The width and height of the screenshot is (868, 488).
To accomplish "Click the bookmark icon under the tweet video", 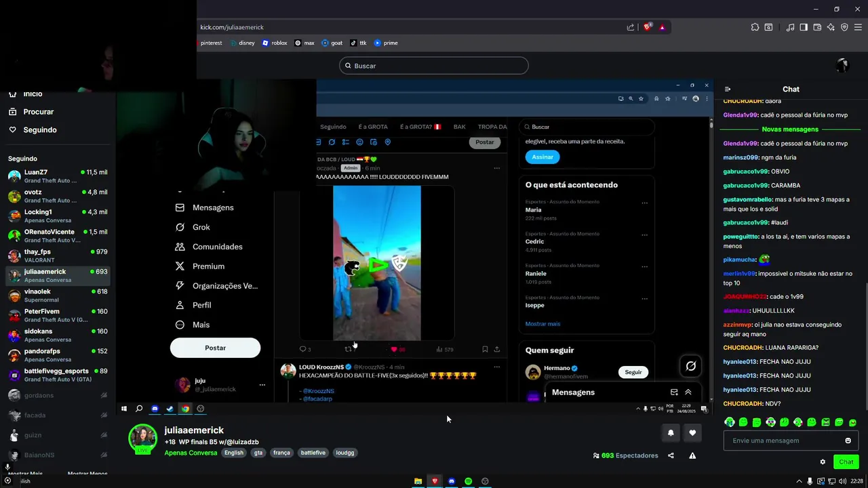I will pos(484,349).
